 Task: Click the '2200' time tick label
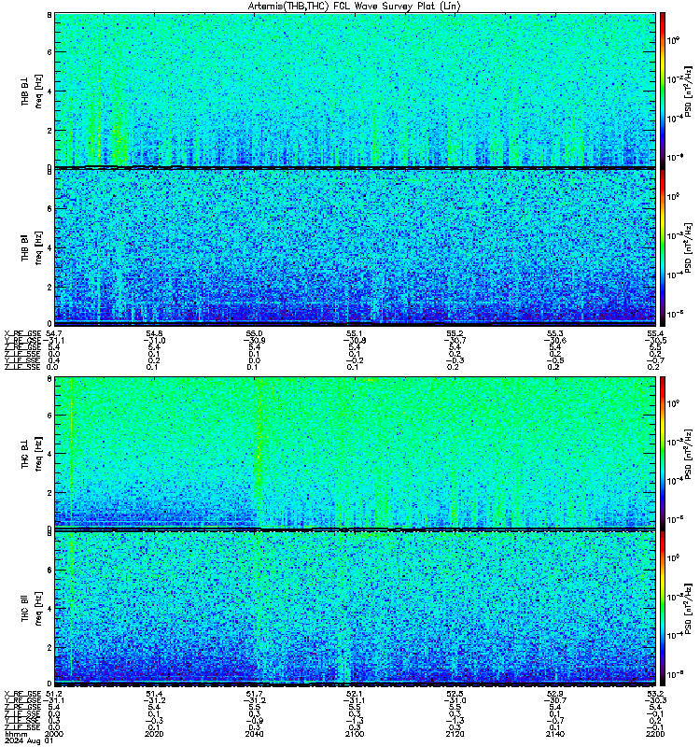click(x=655, y=734)
